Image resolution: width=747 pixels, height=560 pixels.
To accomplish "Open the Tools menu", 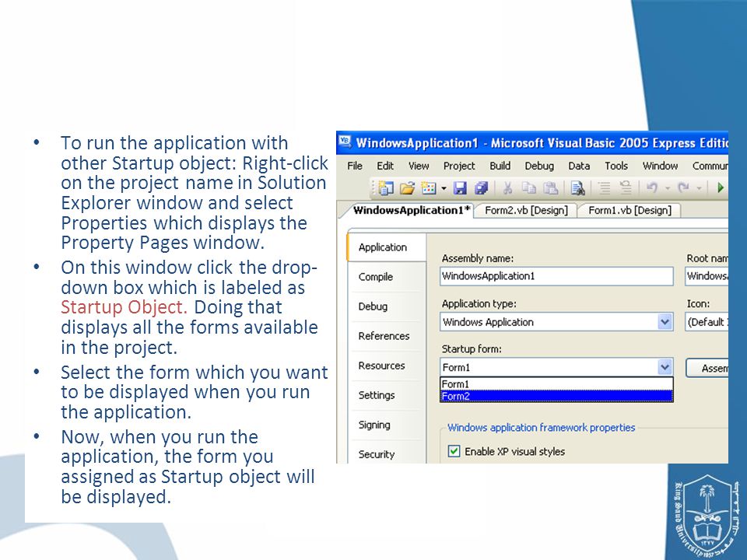I will click(x=616, y=166).
